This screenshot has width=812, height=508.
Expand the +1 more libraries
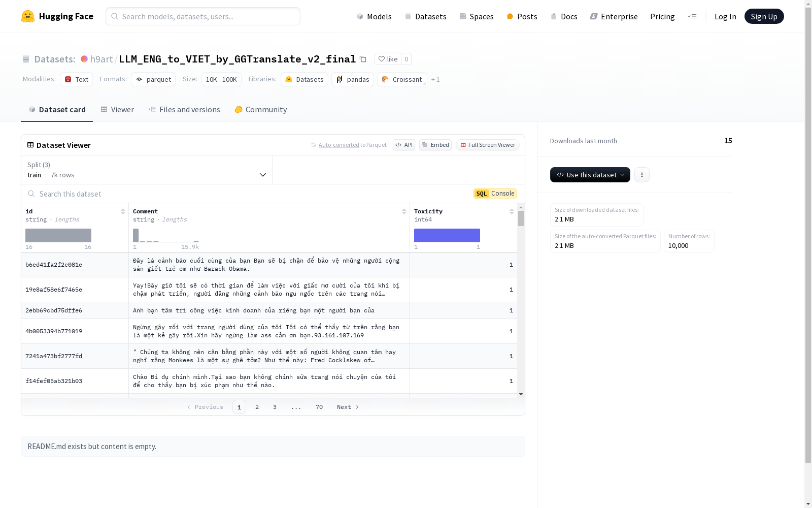tap(435, 79)
